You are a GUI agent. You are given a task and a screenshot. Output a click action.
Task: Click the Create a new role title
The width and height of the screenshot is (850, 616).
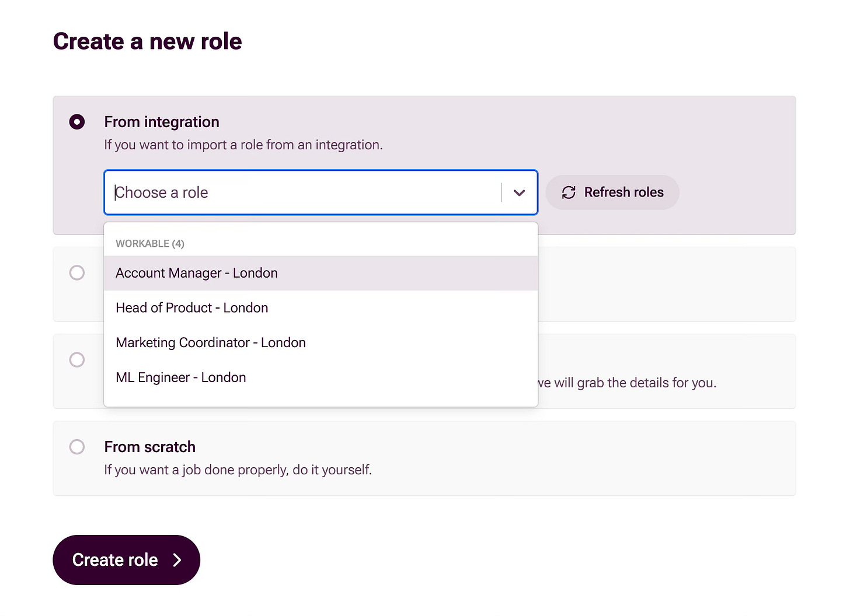point(148,41)
